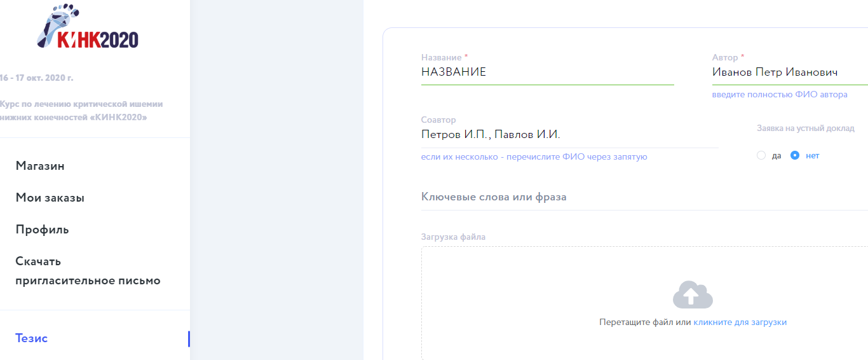
Task: Click 'введите полностью ФИО автора' hint
Action: pyautogui.click(x=780, y=95)
